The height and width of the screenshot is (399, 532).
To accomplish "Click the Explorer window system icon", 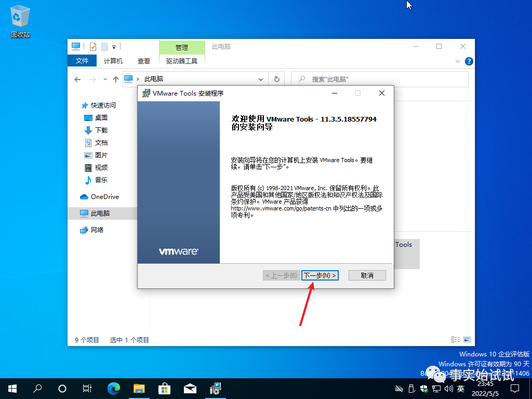I will 76,46.
